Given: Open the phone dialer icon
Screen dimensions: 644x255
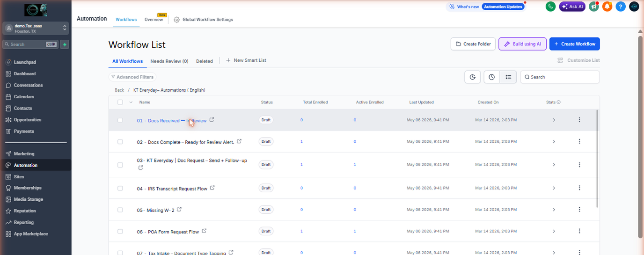Looking at the screenshot, I should tap(551, 7).
